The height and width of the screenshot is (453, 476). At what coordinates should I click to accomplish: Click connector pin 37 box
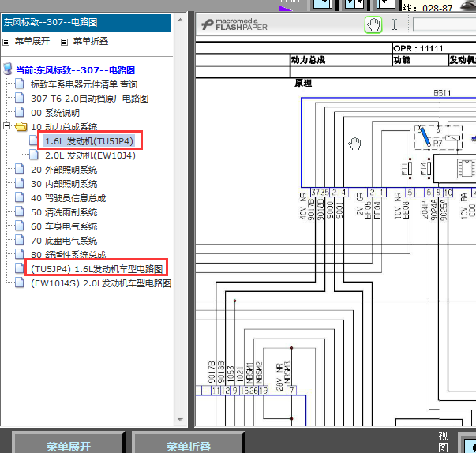(x=315, y=192)
